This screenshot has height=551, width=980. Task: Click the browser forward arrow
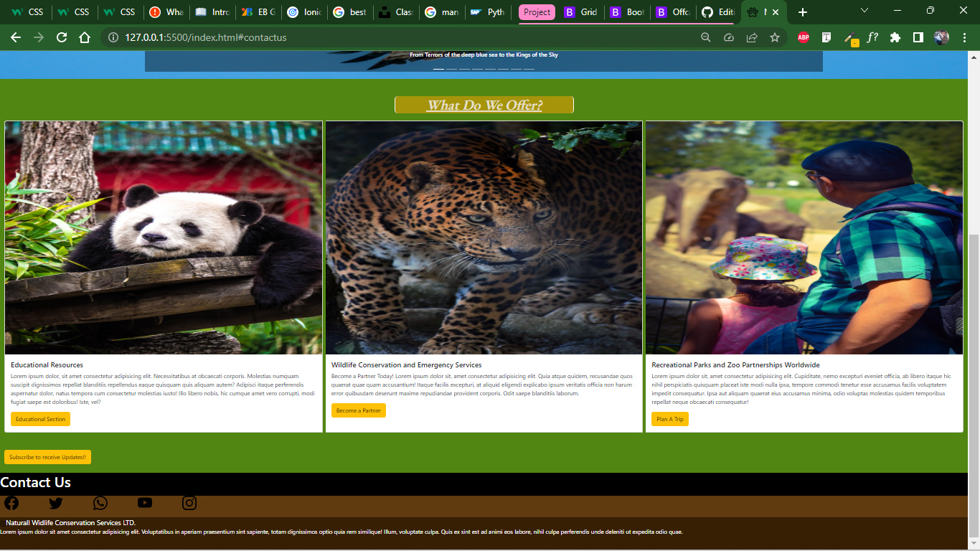[39, 37]
